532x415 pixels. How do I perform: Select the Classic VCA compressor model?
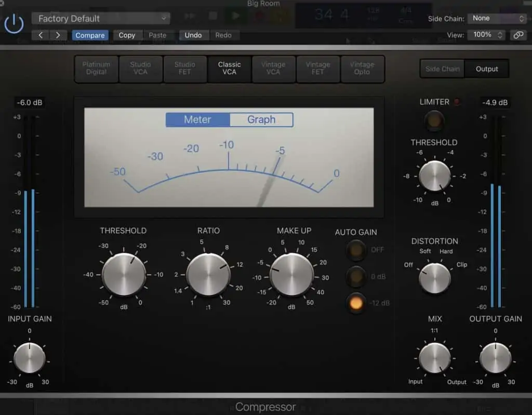click(229, 69)
